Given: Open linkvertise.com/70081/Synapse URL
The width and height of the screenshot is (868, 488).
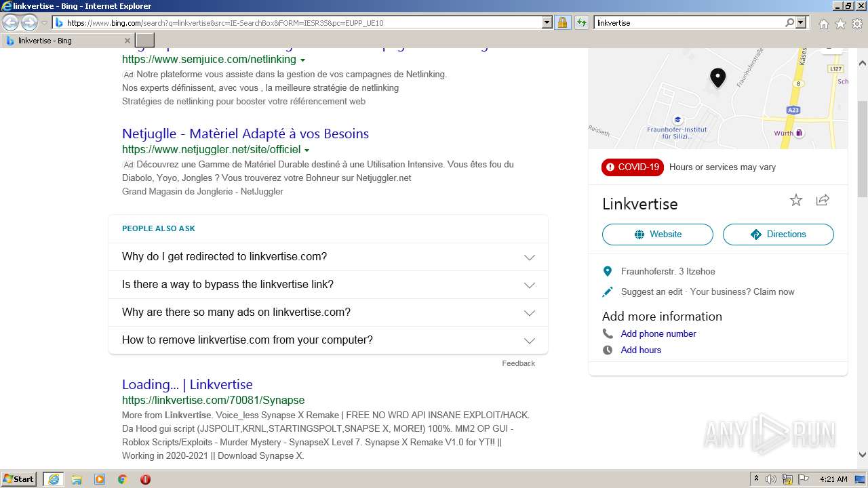Looking at the screenshot, I should pos(213,400).
